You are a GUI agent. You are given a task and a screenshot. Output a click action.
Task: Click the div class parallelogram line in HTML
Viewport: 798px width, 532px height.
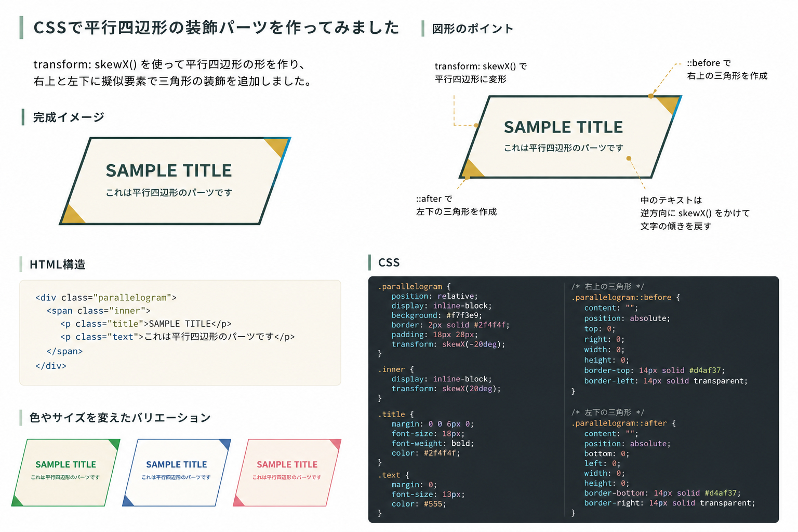tap(106, 298)
